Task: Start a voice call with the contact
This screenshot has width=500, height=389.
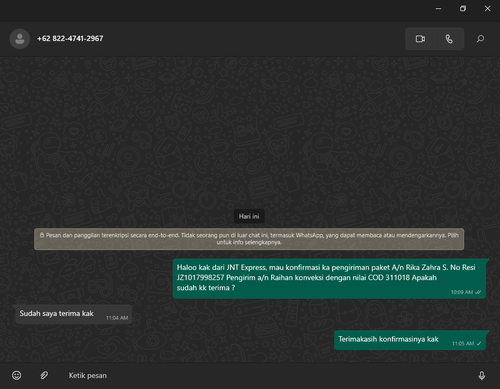Action: [449, 39]
